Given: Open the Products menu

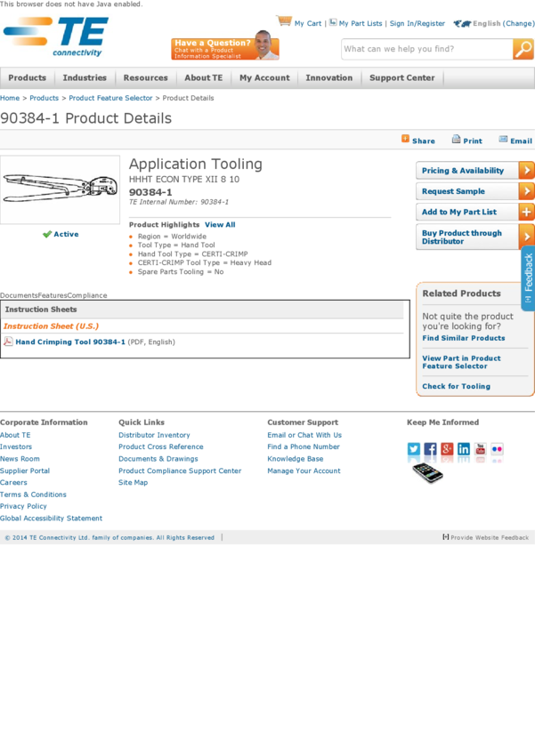Looking at the screenshot, I should [27, 77].
